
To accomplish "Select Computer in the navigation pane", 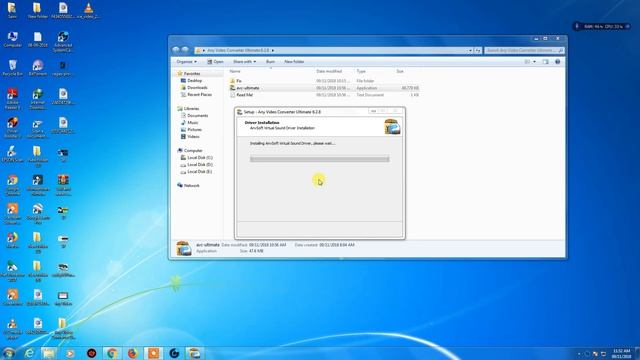I will click(193, 151).
